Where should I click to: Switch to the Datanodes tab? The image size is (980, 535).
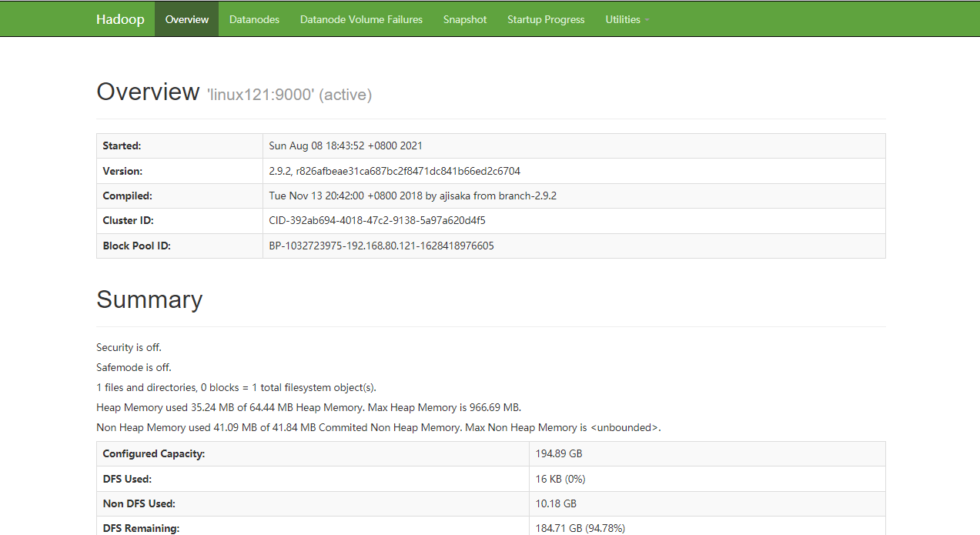(x=254, y=19)
